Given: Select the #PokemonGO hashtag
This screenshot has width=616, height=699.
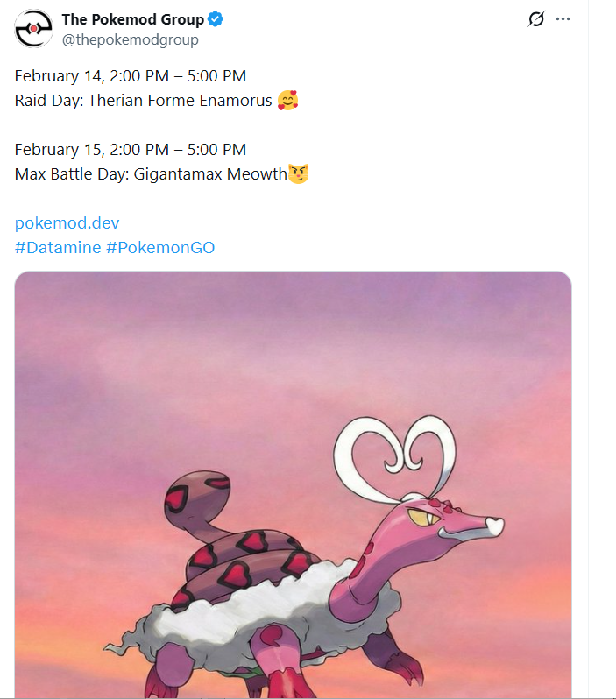Looking at the screenshot, I should coord(160,248).
